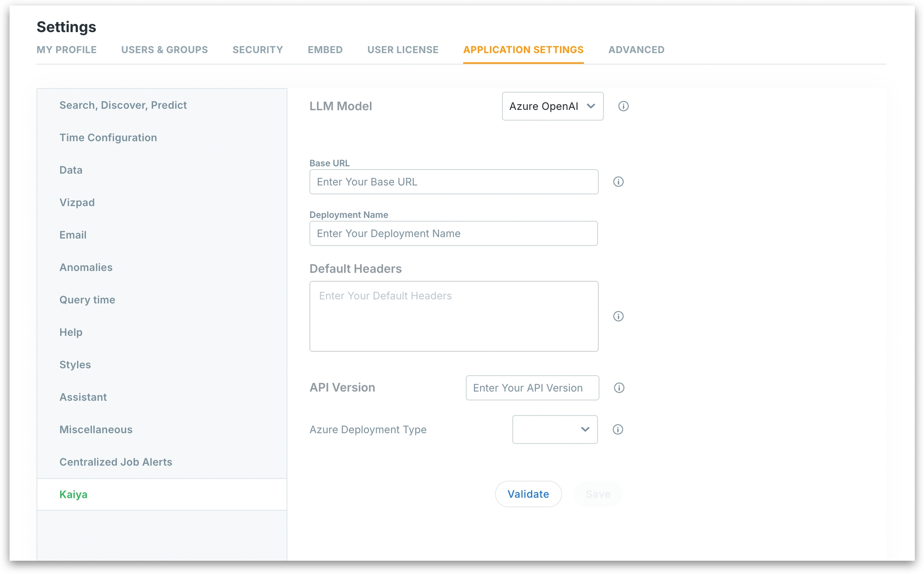Click into the Deployment Name field
The image size is (924, 574).
point(453,233)
